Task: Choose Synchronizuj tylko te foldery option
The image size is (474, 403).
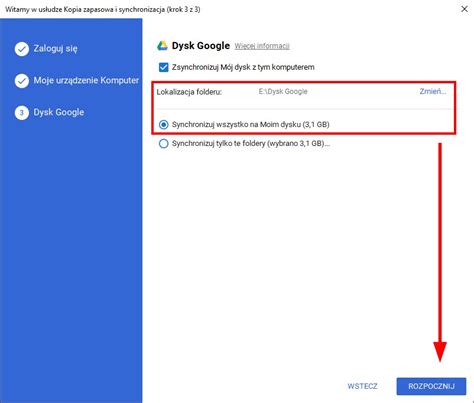Action: [x=163, y=144]
